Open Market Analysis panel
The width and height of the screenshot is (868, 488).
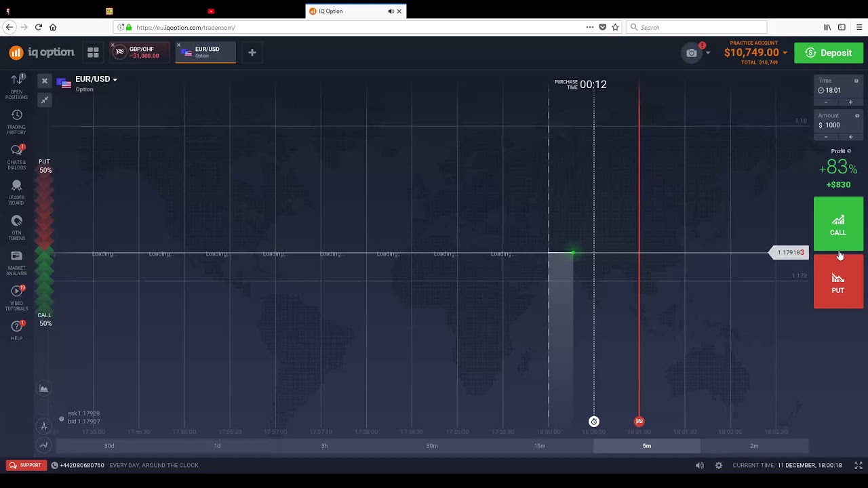tap(17, 263)
